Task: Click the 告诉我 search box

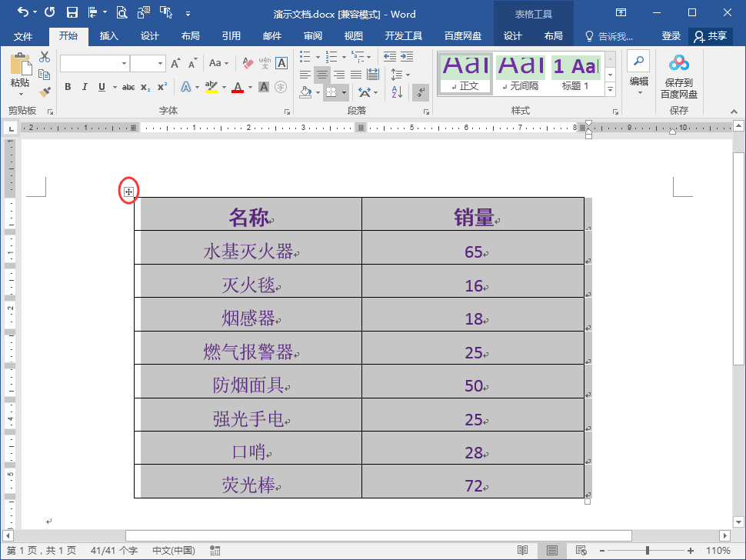Action: coord(609,36)
